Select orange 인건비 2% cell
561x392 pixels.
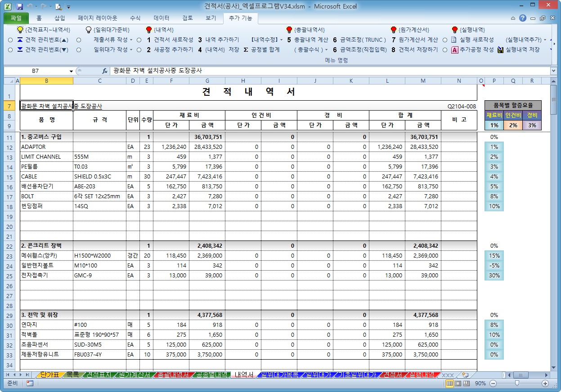(x=513, y=125)
